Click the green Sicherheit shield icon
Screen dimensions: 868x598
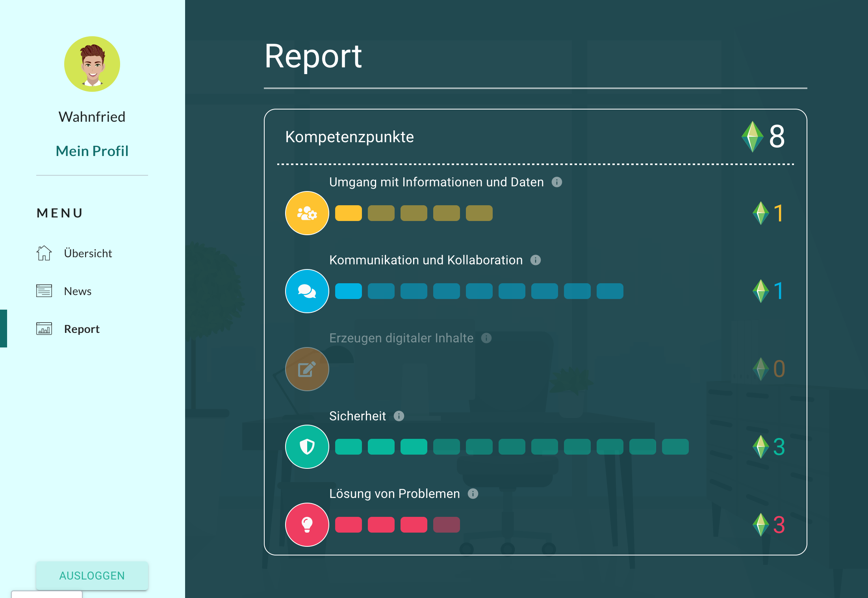tap(307, 447)
